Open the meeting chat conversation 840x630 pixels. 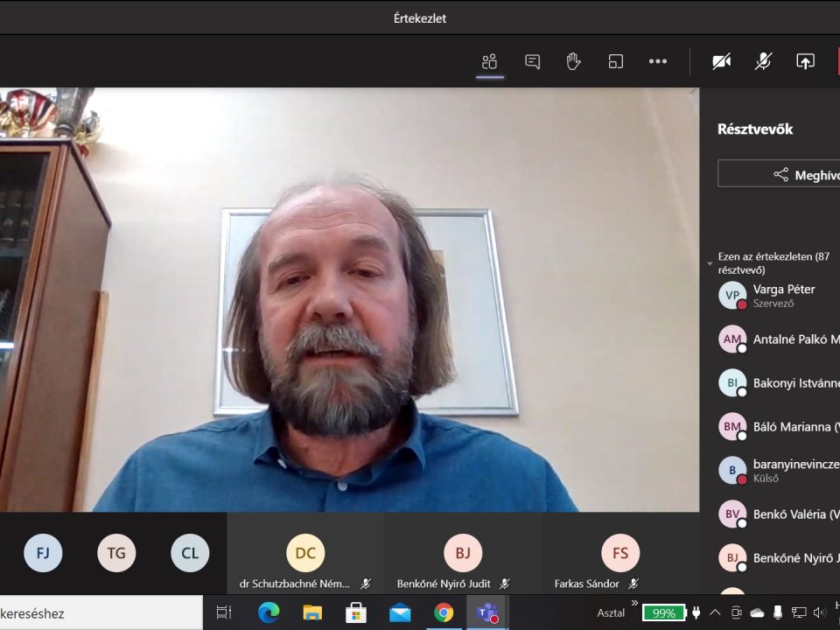click(532, 61)
